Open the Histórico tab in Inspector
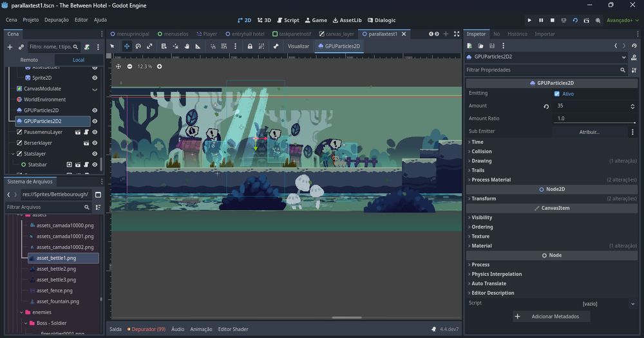This screenshot has width=644, height=338. pyautogui.click(x=517, y=34)
